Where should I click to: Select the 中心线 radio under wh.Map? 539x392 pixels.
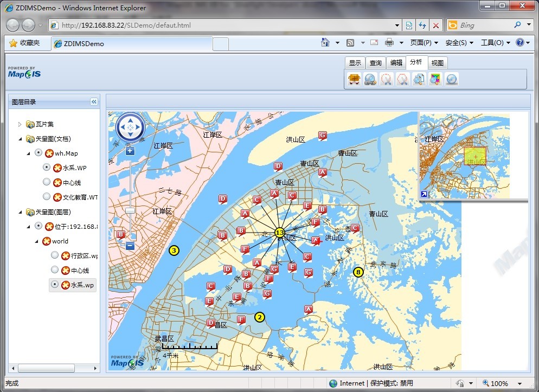point(47,182)
